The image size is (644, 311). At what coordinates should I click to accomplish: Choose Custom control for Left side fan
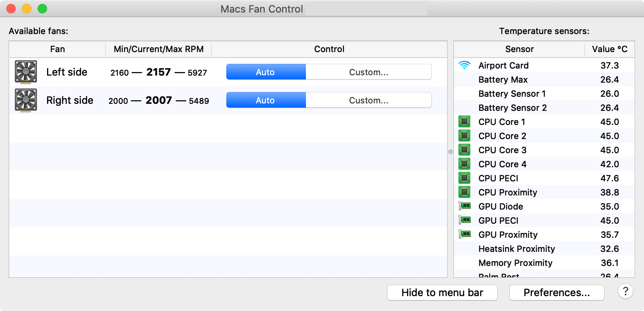[x=369, y=72]
